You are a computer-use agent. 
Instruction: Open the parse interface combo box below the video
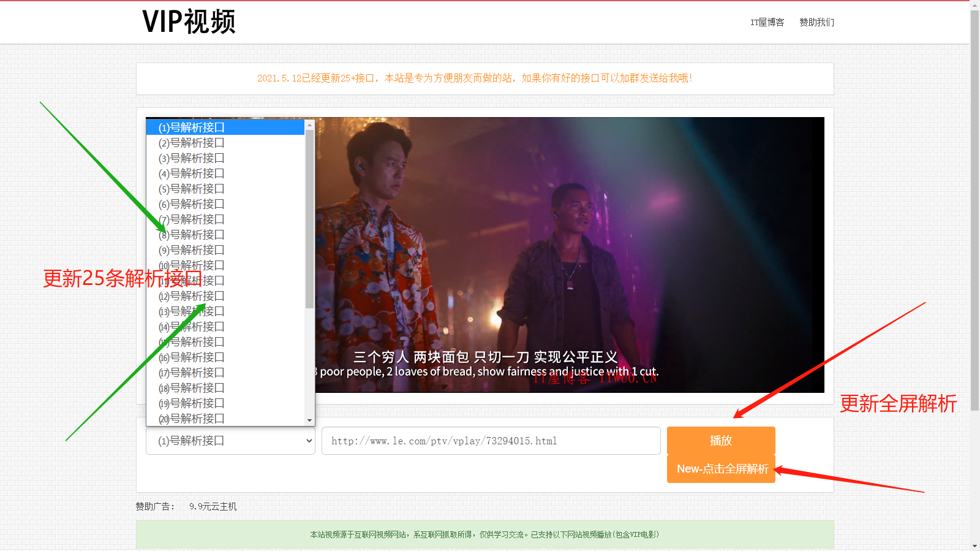[x=230, y=441]
